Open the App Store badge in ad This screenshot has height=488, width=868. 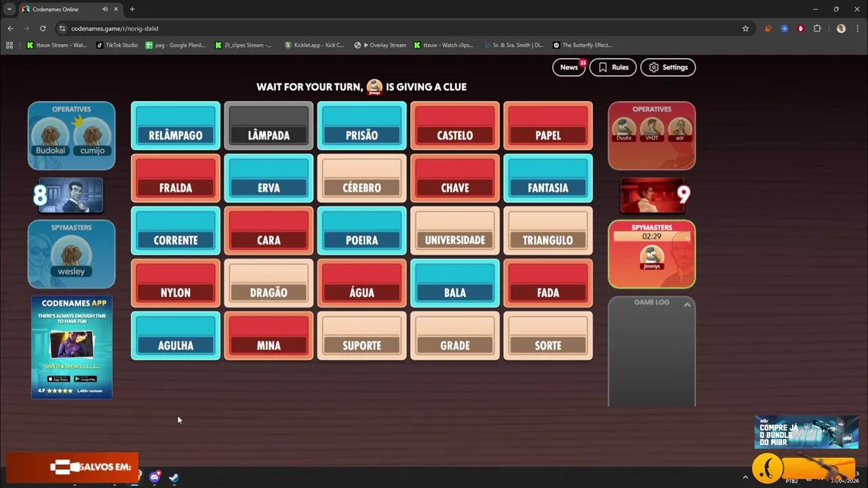pyautogui.click(x=58, y=379)
